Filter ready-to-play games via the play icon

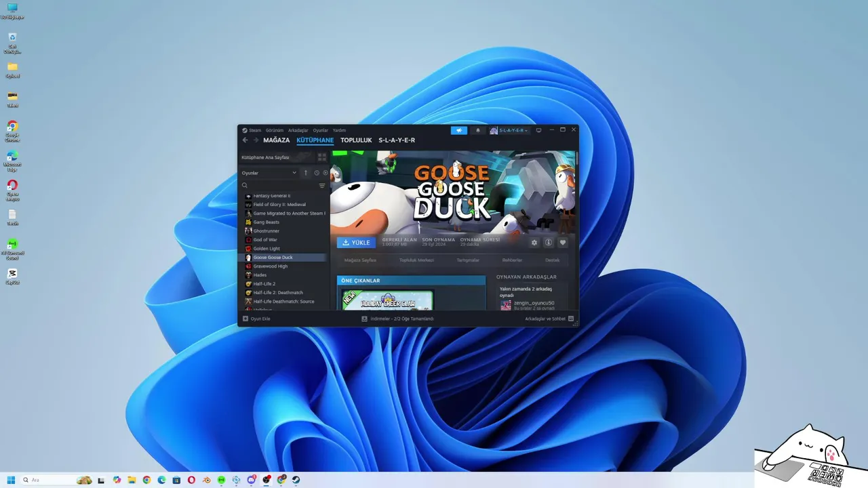325,173
